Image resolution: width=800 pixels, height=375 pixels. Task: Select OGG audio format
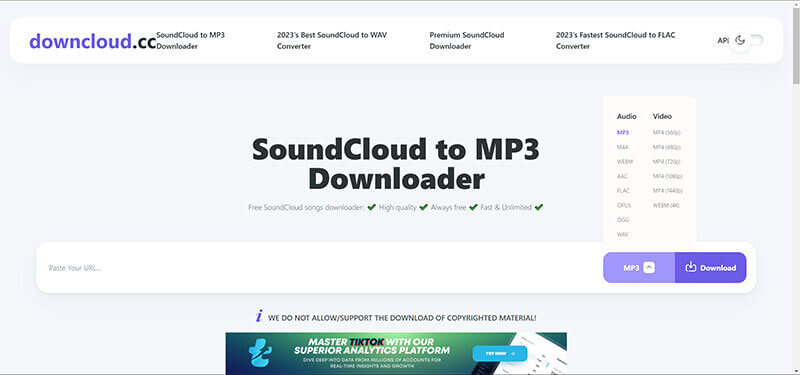[622, 220]
